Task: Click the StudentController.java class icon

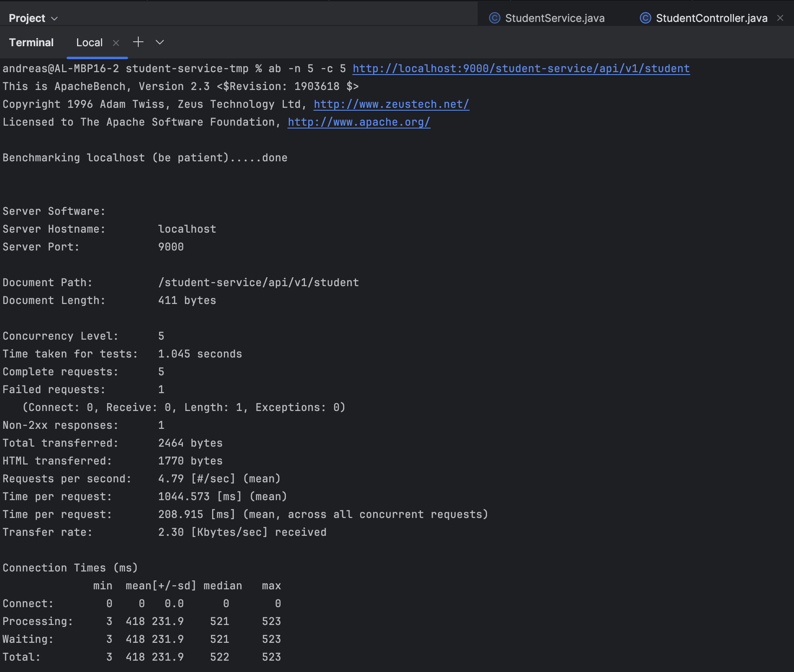Action: tap(645, 18)
